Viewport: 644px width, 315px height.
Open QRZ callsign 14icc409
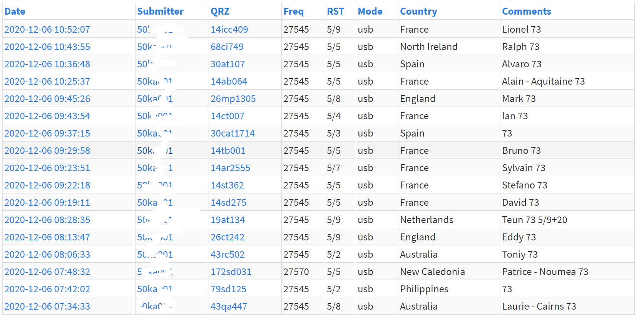click(x=229, y=29)
